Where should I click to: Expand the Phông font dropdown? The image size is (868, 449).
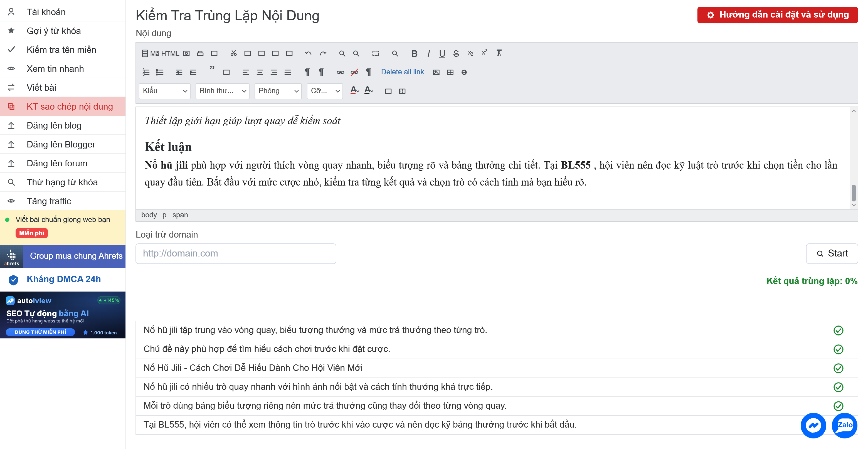[x=278, y=91]
